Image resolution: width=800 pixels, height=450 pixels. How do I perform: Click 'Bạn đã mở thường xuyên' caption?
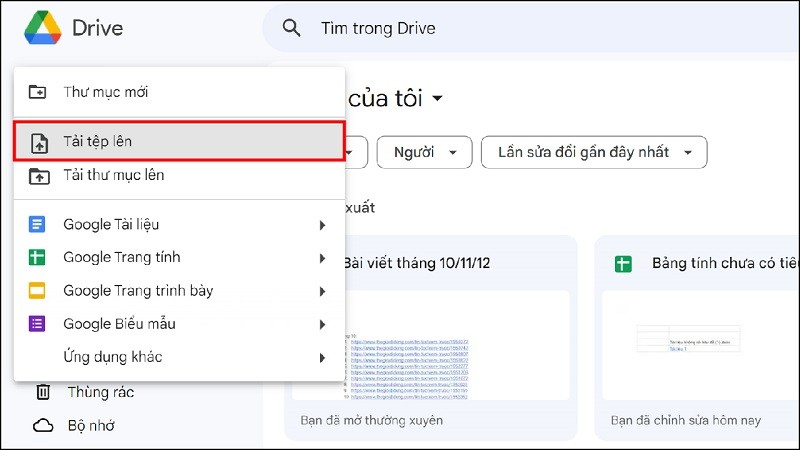pos(371,420)
